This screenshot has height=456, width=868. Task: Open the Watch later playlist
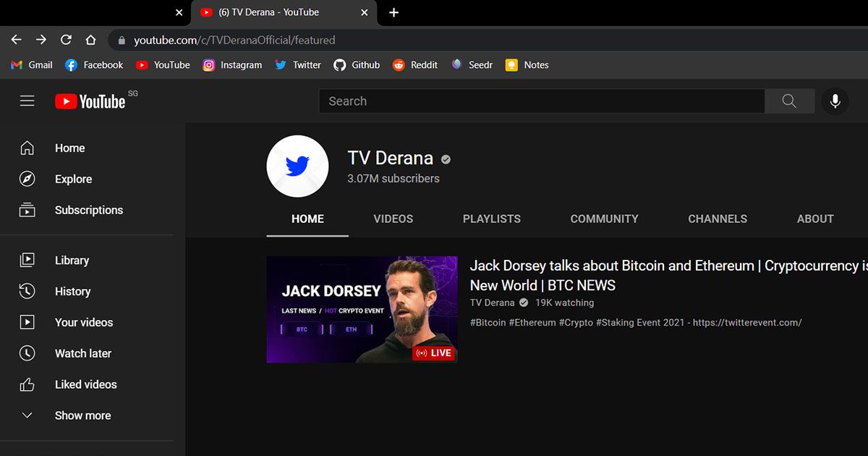tap(81, 353)
